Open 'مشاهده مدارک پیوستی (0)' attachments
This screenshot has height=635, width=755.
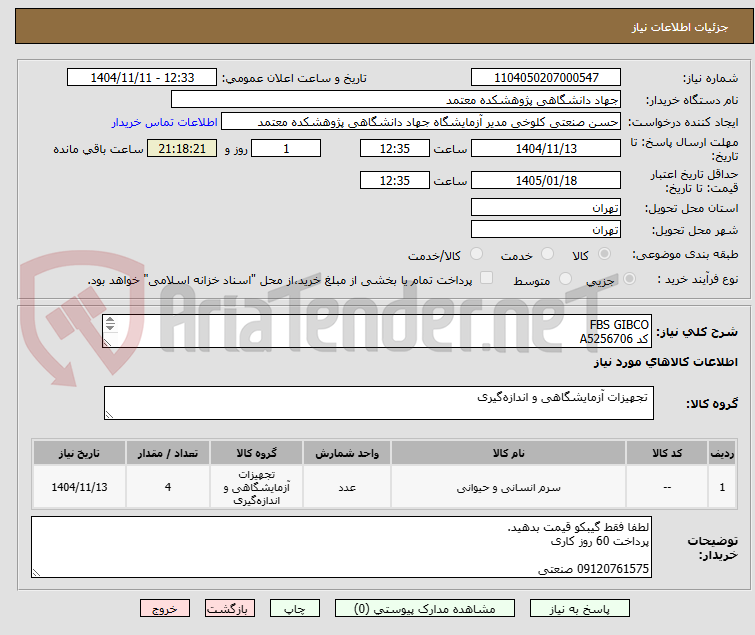point(425,609)
